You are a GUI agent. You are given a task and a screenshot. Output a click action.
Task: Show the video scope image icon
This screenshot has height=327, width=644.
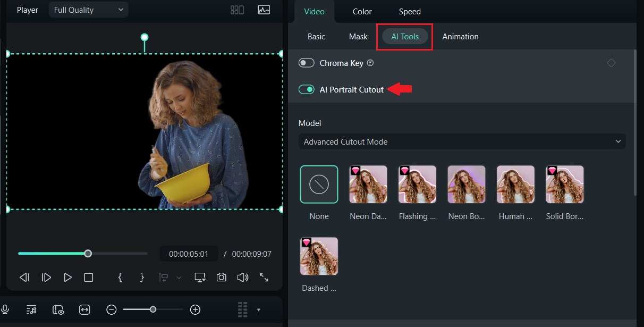tap(264, 10)
